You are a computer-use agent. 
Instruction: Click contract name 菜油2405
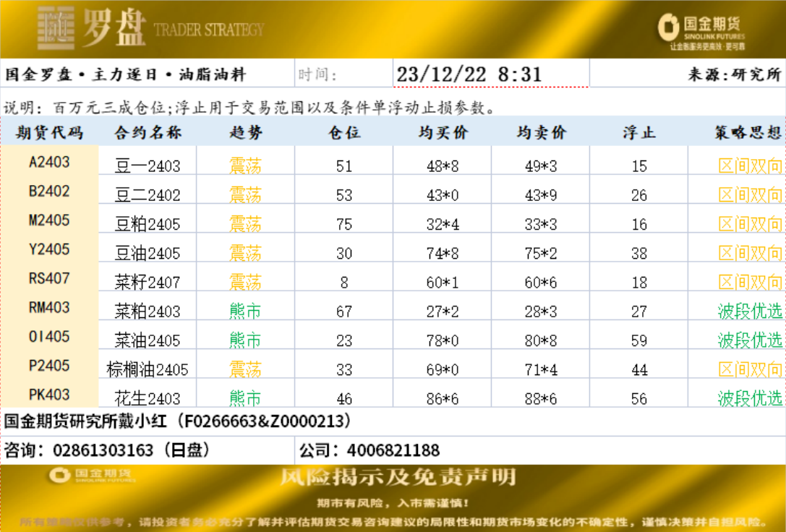[x=148, y=340]
